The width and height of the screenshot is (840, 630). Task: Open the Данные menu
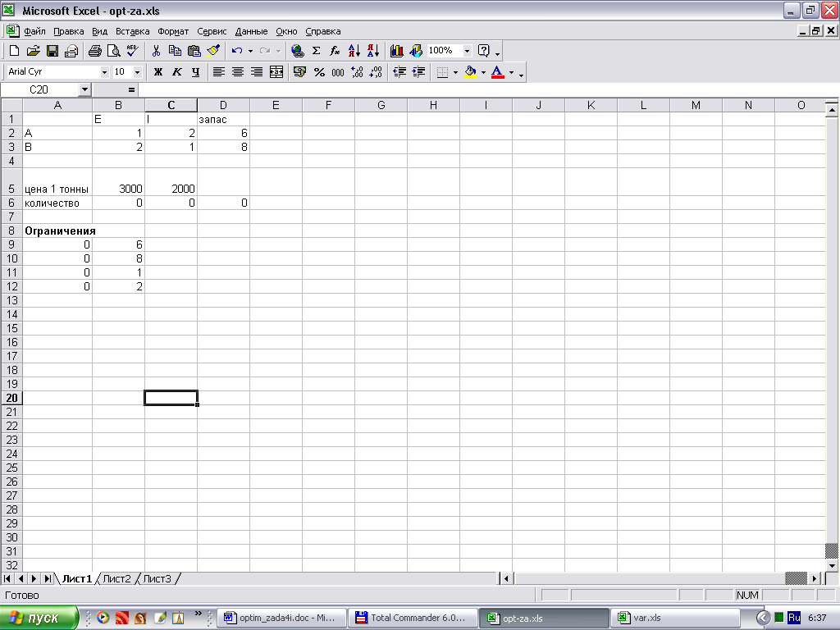click(x=251, y=31)
